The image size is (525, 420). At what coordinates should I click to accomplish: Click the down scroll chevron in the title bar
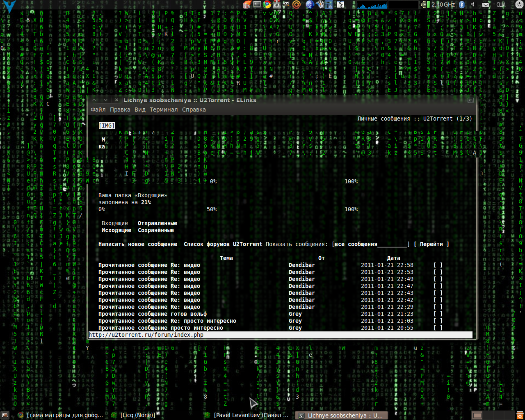105,100
